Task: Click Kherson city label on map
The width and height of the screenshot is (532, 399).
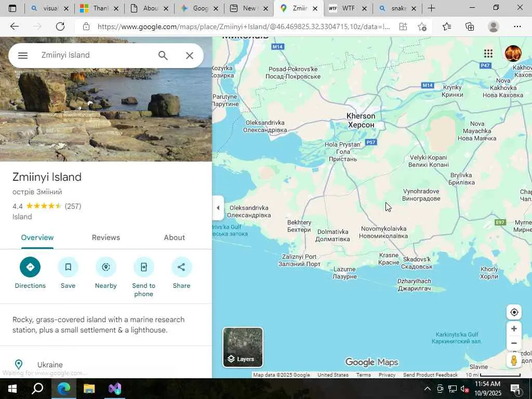Action: coord(361,121)
